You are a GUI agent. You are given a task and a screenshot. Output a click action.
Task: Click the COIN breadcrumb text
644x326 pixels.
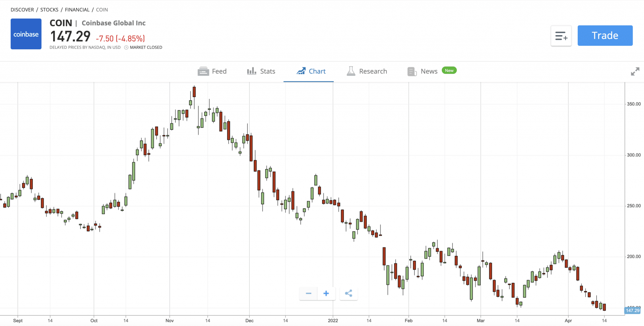pos(102,10)
